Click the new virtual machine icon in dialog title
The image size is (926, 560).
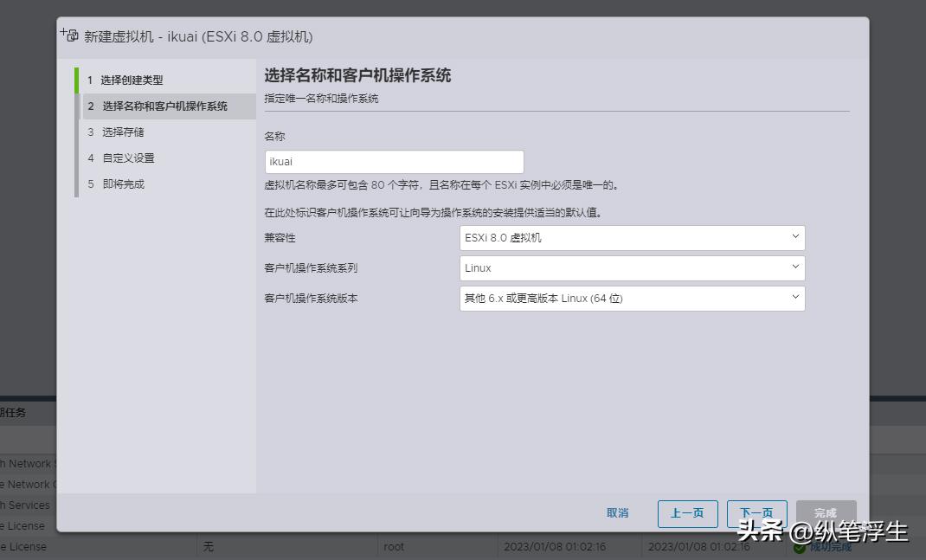69,35
